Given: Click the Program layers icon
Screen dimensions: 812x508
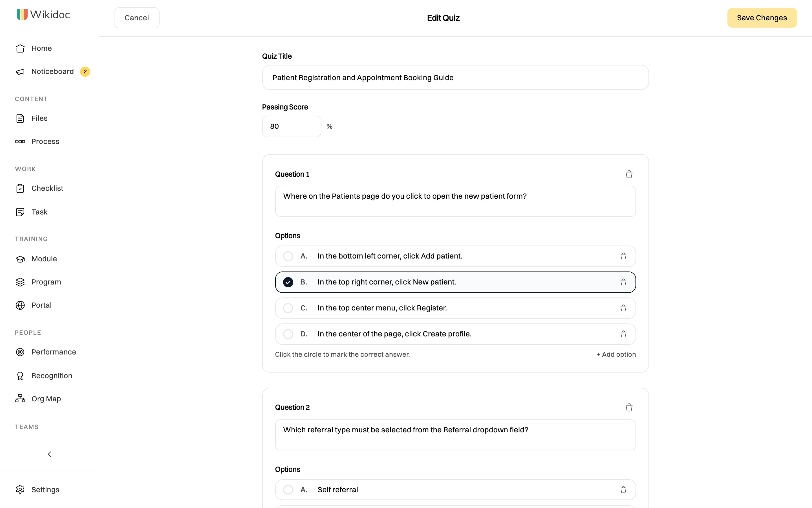Looking at the screenshot, I should click(20, 282).
